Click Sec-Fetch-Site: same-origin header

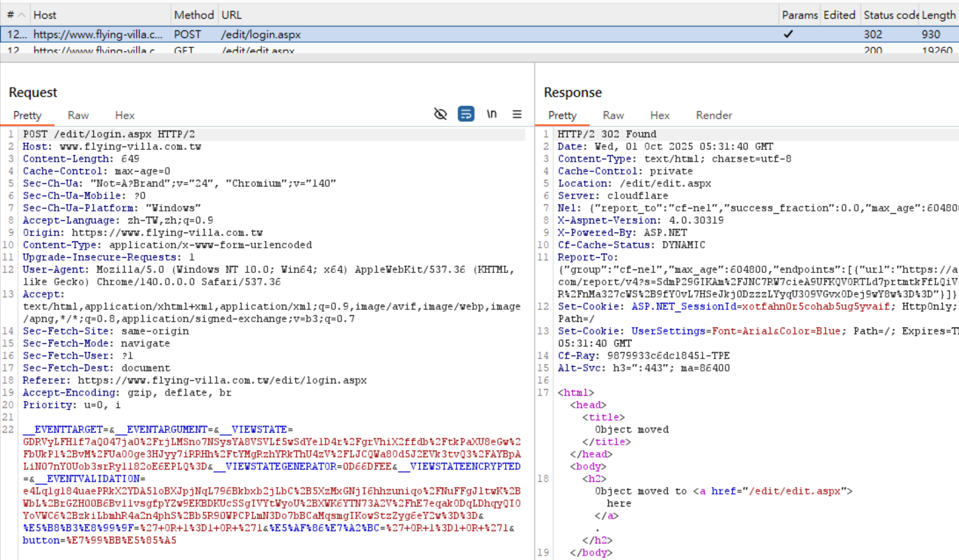tap(106, 331)
